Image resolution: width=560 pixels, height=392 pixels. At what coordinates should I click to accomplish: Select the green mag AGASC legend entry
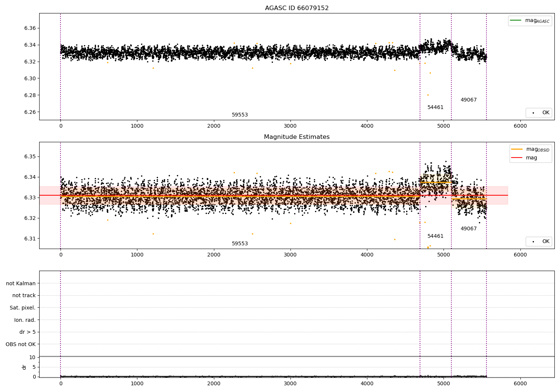click(530, 21)
